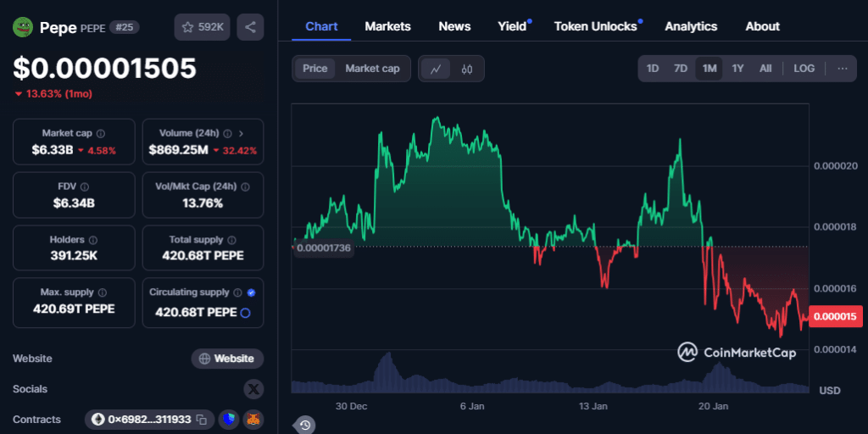Click the Total supply info icon
The width and height of the screenshot is (868, 434).
(231, 240)
